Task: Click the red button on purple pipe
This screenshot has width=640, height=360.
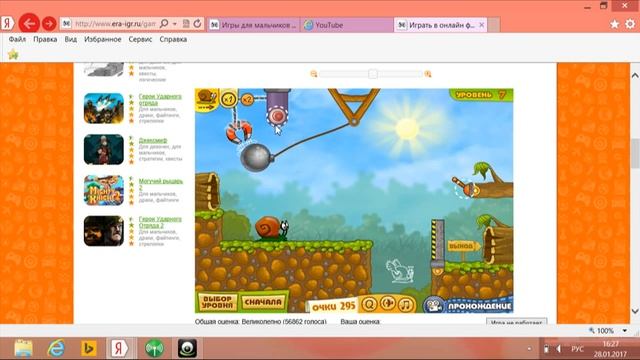Action: click(277, 116)
